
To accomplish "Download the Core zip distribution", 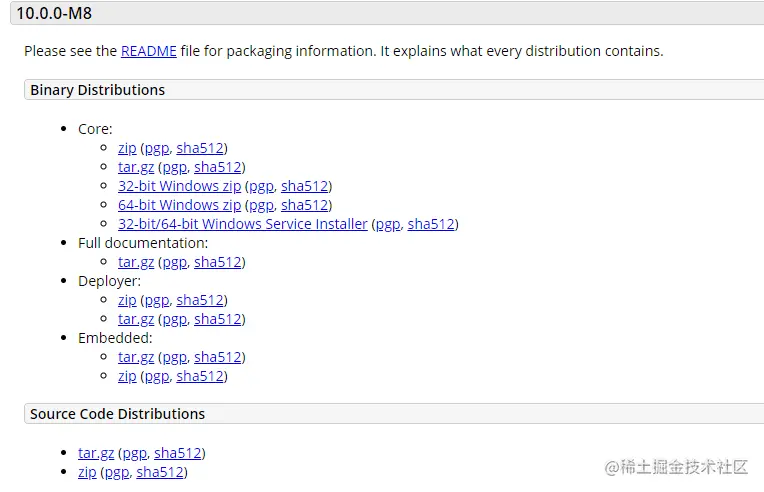I will 127,148.
